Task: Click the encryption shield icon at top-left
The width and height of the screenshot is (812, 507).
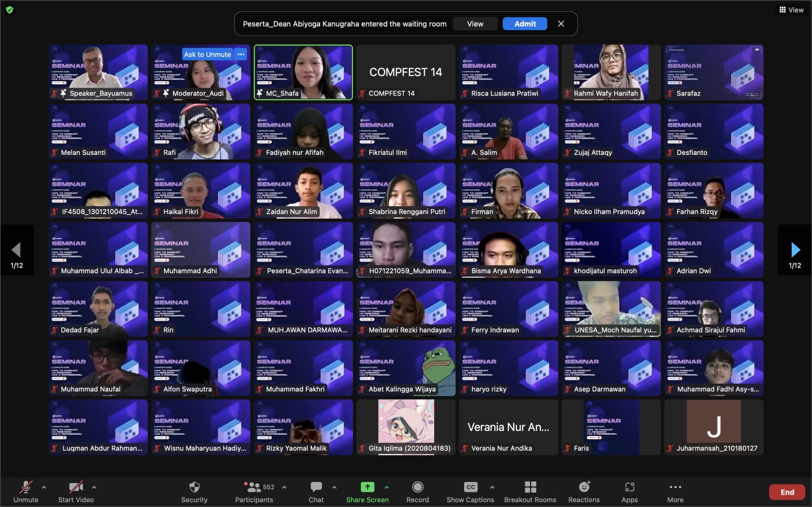Action: click(10, 10)
